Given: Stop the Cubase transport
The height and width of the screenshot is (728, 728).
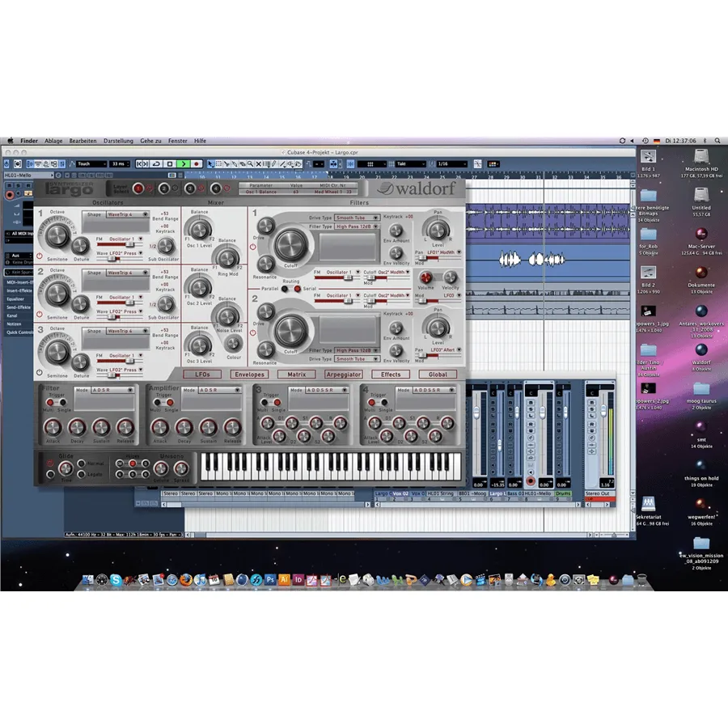Looking at the screenshot, I should click(170, 164).
